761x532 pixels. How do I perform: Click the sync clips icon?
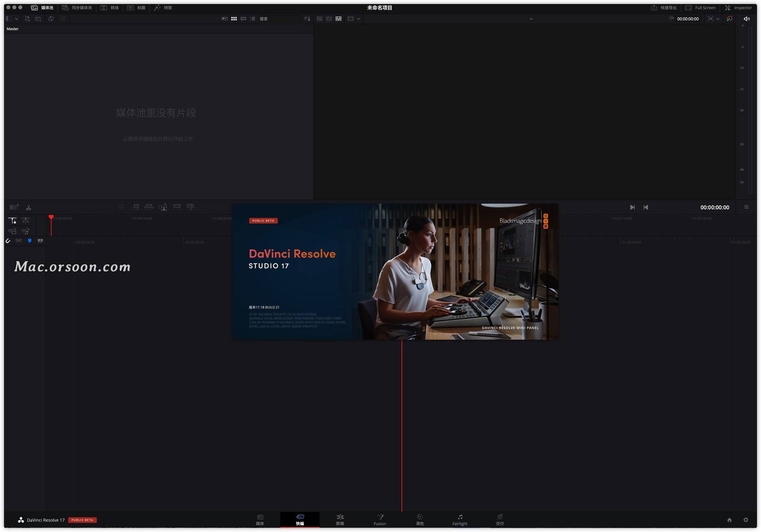point(51,19)
